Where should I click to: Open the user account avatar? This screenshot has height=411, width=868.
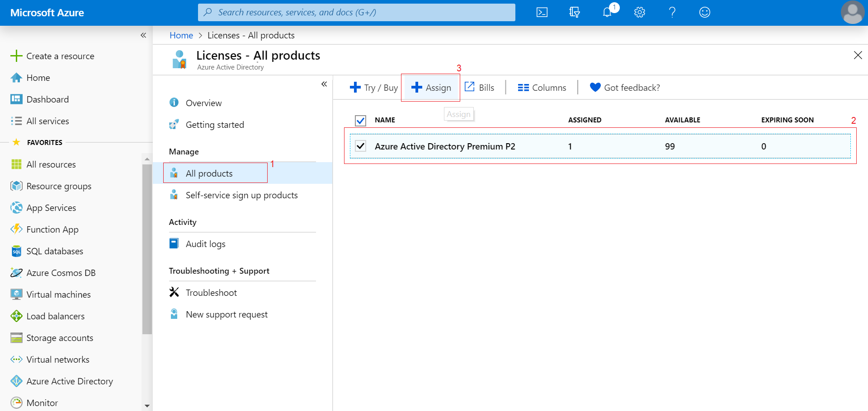pyautogui.click(x=852, y=12)
